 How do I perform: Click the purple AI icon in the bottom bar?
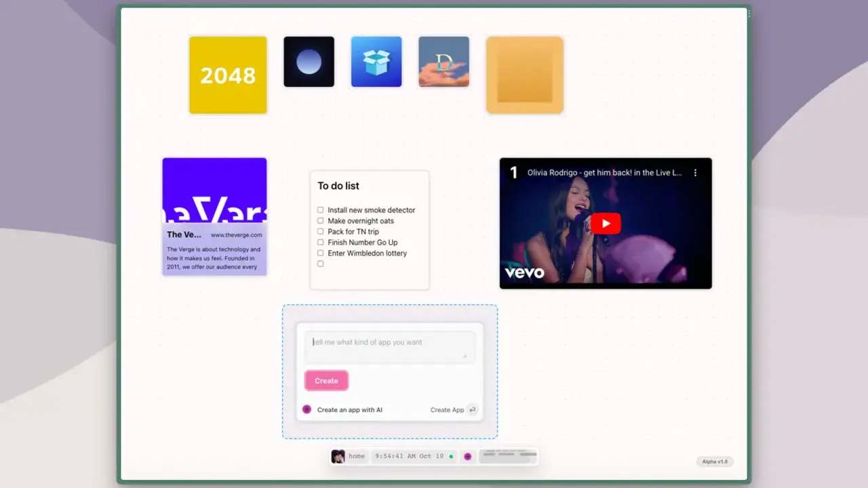coord(467,456)
